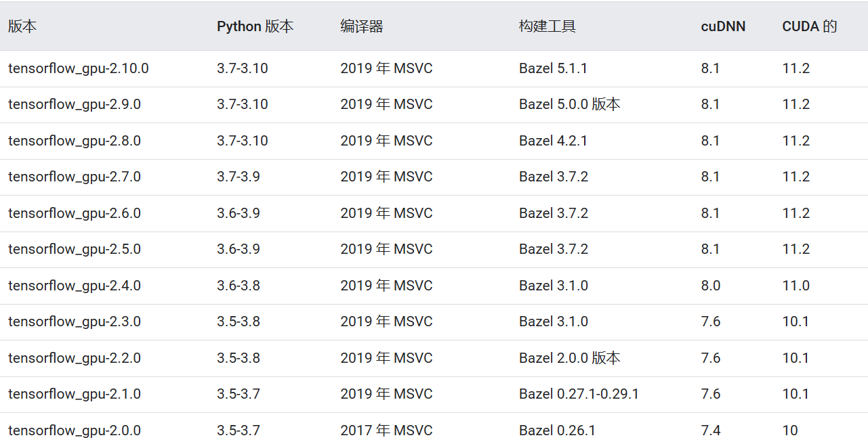Image resolution: width=868 pixels, height=442 pixels.
Task: Select tensorflow_gpu-2.10.0 cell
Action: [79, 68]
